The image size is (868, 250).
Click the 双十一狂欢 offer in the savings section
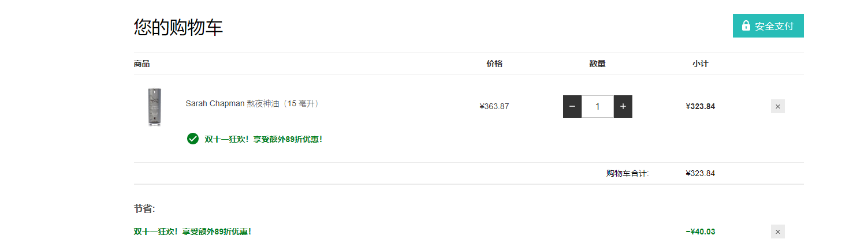pos(193,232)
